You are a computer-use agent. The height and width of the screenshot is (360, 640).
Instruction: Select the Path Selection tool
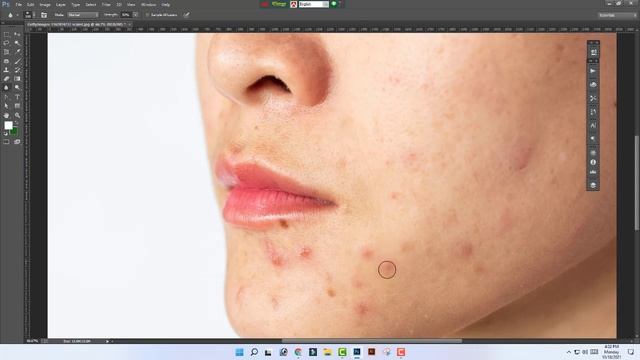(6, 106)
